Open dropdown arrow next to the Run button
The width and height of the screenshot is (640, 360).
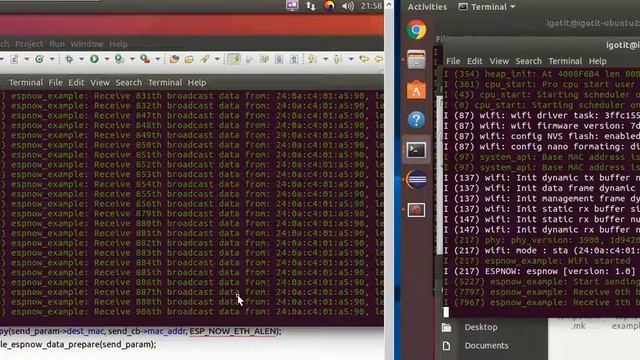pyautogui.click(x=107, y=60)
